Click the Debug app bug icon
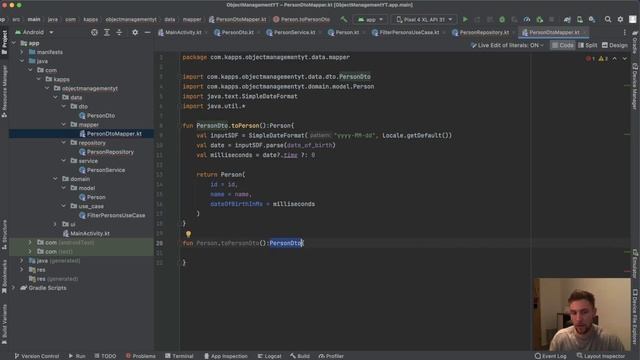 coord(502,19)
